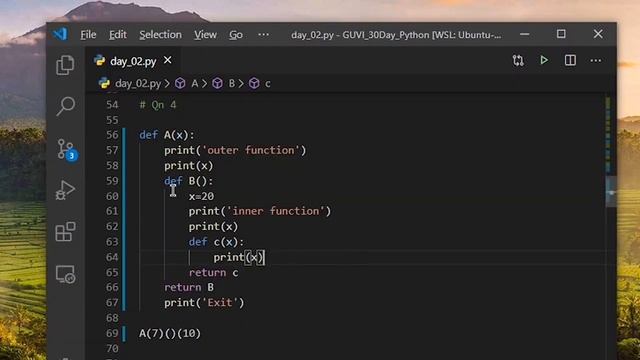Click 'print(x)' on line 62
This screenshot has width=640, height=360.
pyautogui.click(x=213, y=227)
